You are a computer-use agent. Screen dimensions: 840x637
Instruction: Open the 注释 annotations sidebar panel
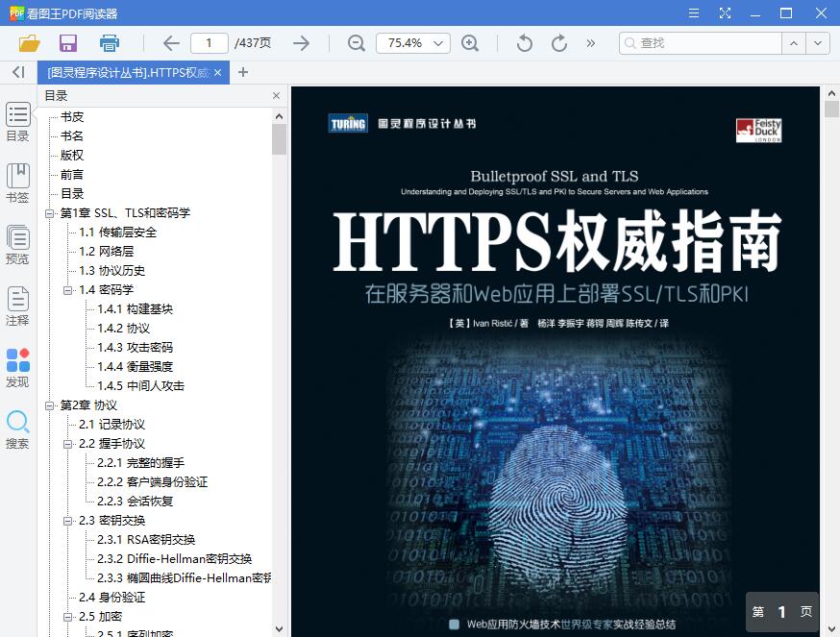coord(17,306)
